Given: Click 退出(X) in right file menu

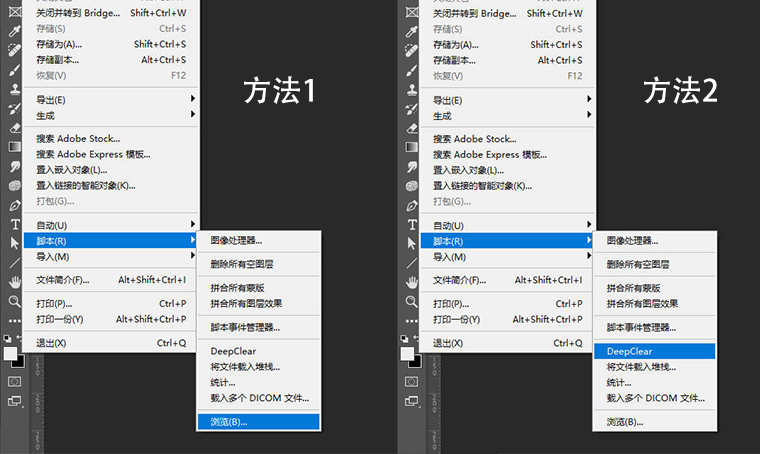Looking at the screenshot, I should tap(449, 343).
